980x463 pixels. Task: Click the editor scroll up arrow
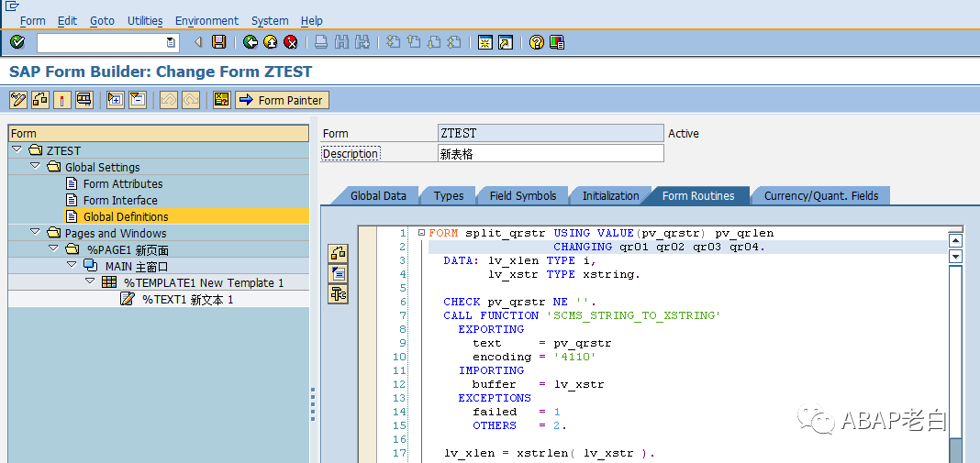pyautogui.click(x=954, y=240)
